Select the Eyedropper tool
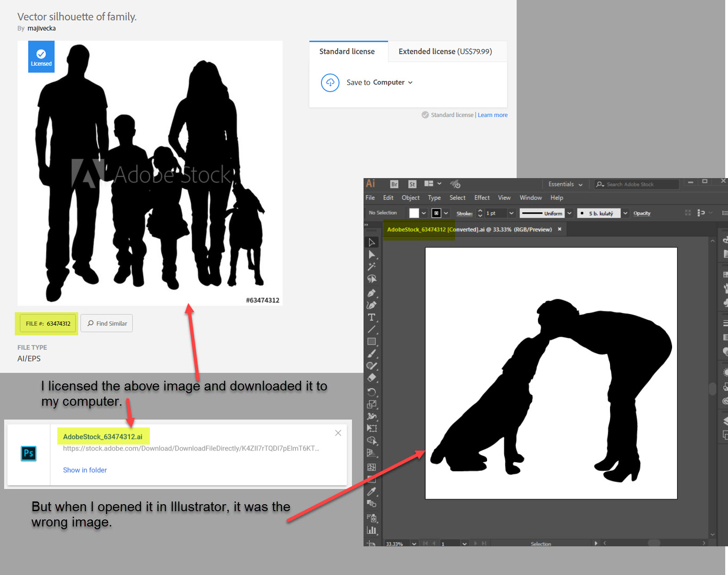728x575 pixels. click(371, 491)
